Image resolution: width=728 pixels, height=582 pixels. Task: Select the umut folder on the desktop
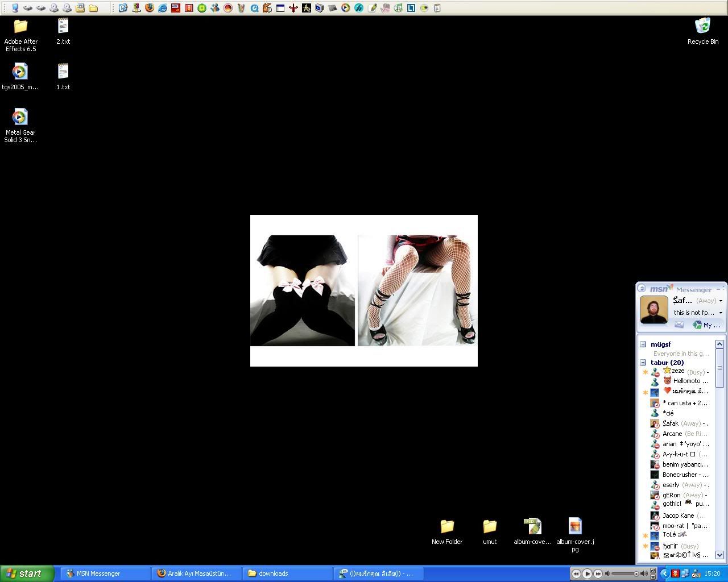490,527
